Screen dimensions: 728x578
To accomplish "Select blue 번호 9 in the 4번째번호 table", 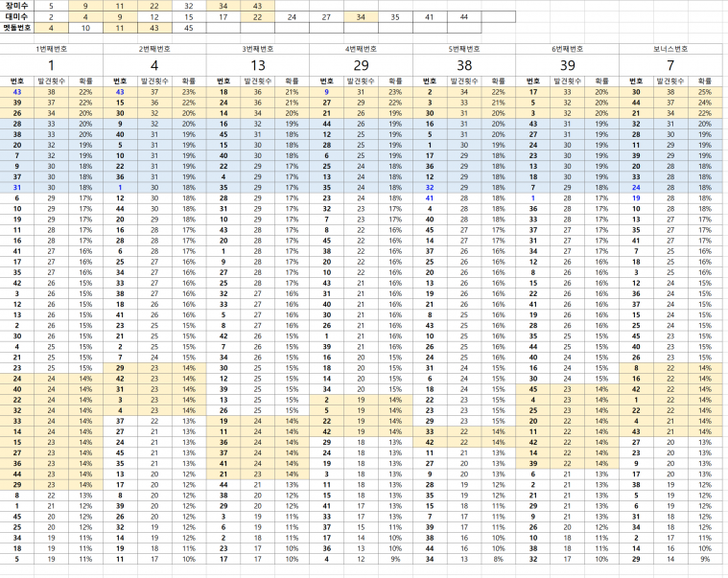I will (x=326, y=92).
